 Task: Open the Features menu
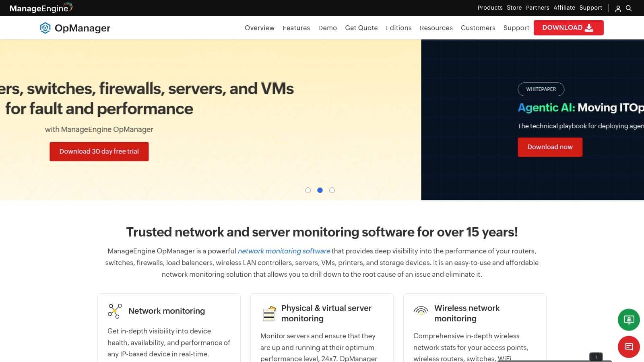[x=296, y=28]
